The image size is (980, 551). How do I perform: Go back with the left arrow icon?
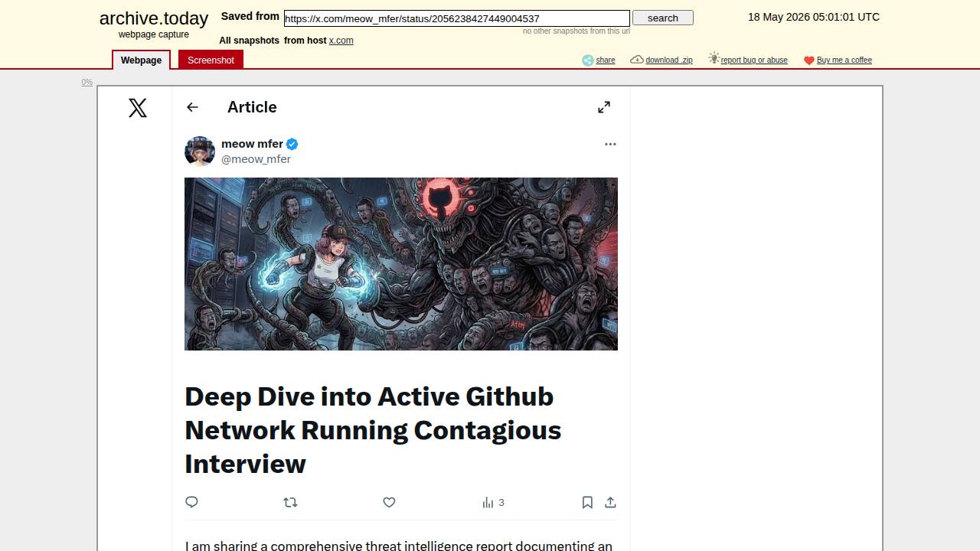tap(192, 107)
